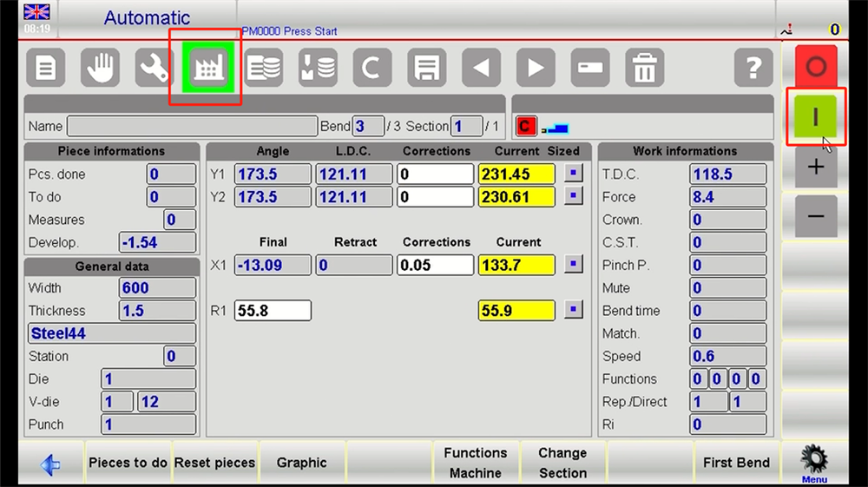Open the question mark help icon

(753, 68)
